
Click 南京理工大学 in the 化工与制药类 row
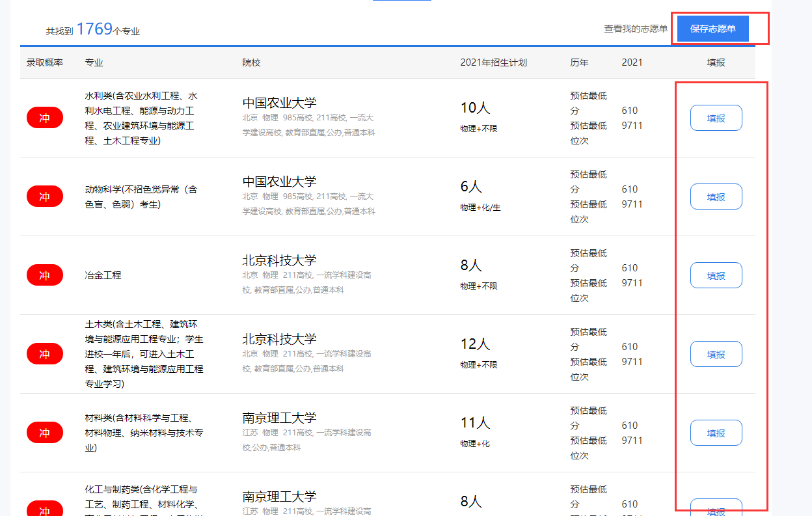pyautogui.click(x=280, y=496)
